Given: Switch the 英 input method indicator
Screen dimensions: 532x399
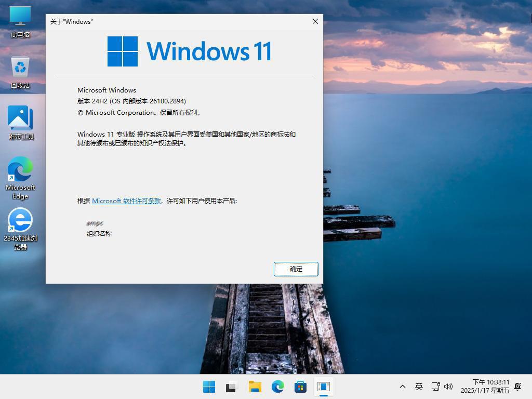Looking at the screenshot, I should coord(419,387).
